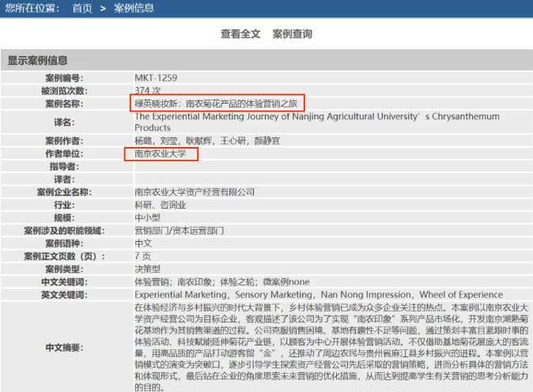
Task: Open the 案例查询 link
Action: click(x=292, y=34)
